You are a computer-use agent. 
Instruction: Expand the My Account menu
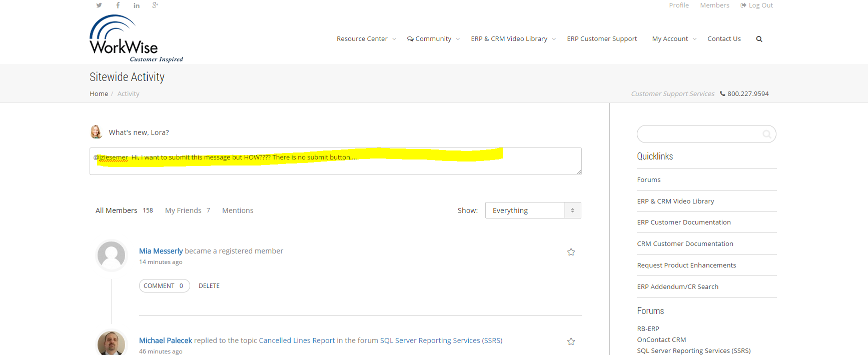pyautogui.click(x=673, y=39)
